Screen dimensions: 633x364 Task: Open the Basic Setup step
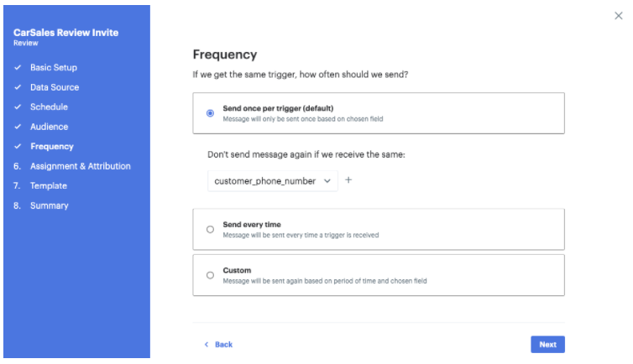(x=54, y=68)
